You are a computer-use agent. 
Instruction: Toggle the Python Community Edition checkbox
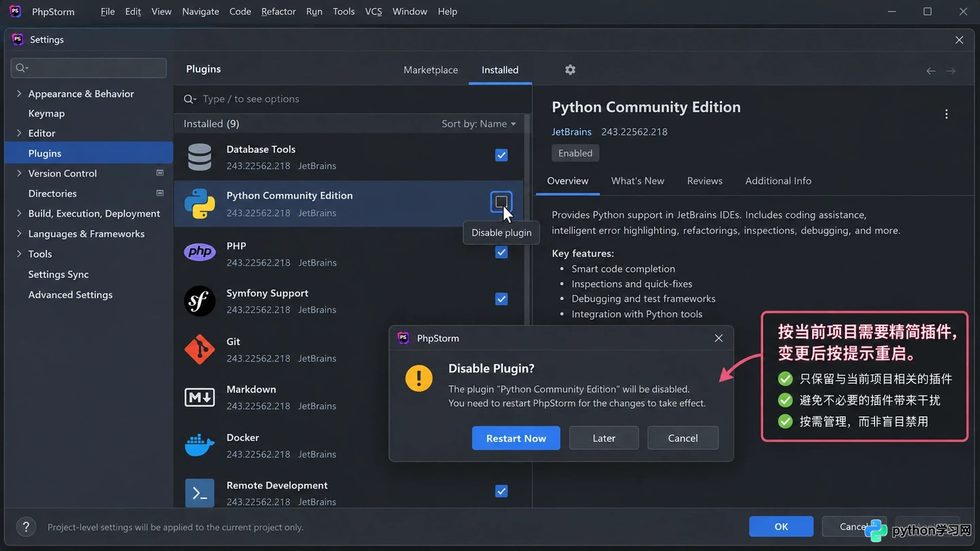tap(502, 201)
